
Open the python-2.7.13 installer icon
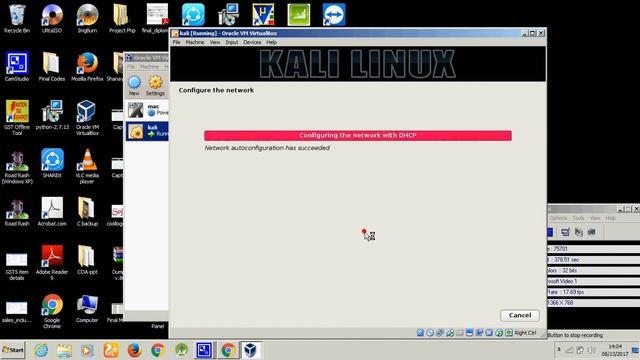pos(52,115)
